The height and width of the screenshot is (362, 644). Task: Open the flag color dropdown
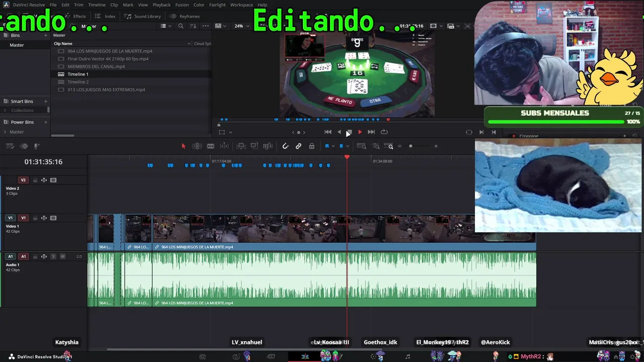333,146
